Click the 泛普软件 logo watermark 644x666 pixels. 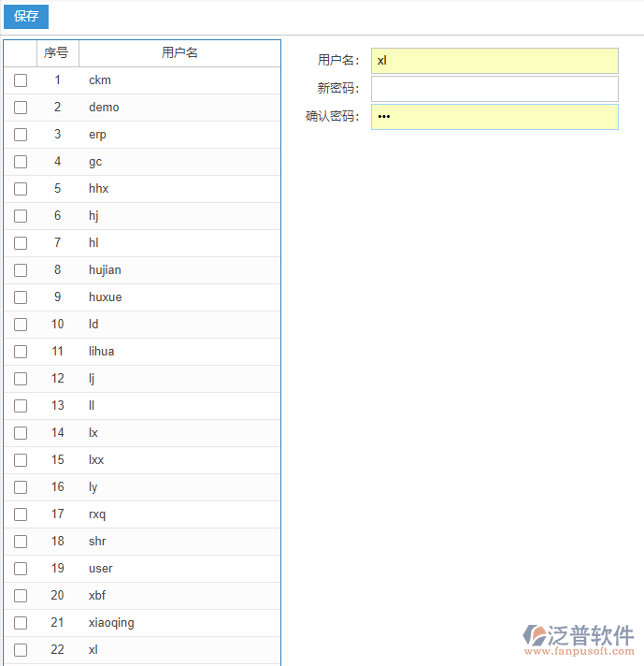point(579,638)
